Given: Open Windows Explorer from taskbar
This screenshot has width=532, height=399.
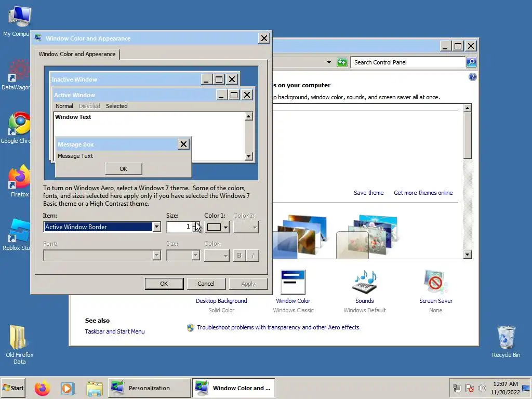Looking at the screenshot, I should (x=95, y=389).
